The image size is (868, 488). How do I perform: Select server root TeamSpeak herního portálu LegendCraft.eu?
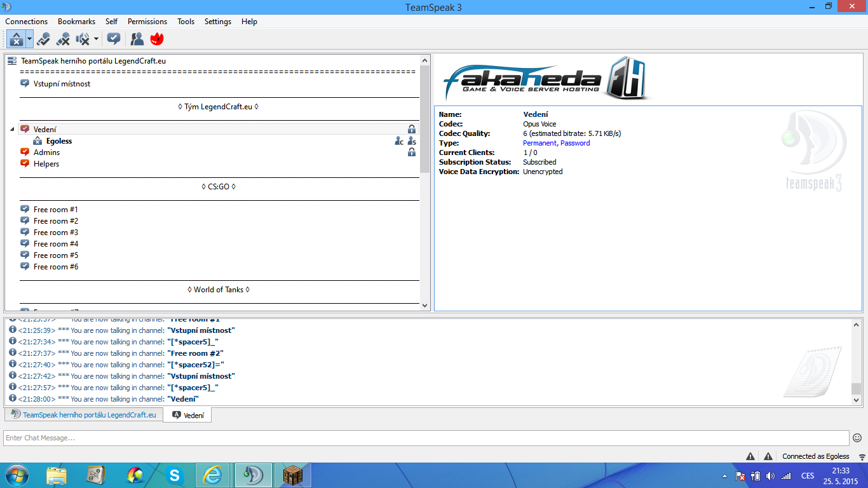click(x=93, y=61)
